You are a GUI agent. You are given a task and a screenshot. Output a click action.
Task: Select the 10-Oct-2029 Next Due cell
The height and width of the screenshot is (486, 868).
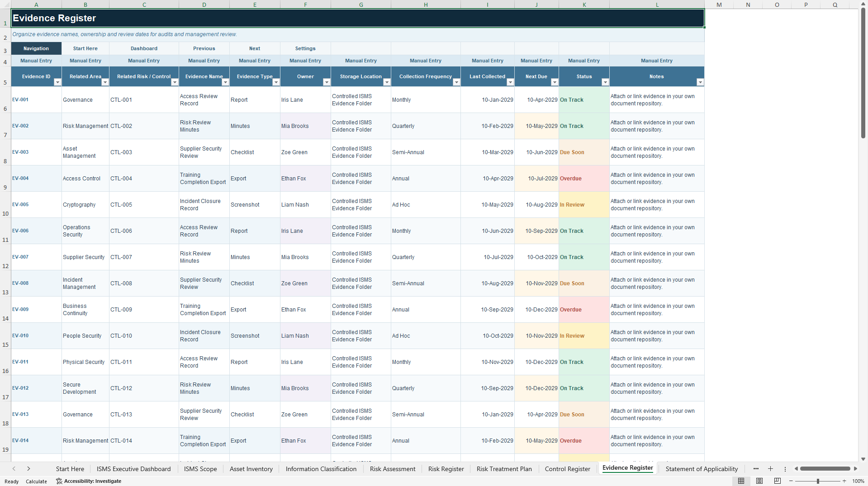pyautogui.click(x=536, y=257)
